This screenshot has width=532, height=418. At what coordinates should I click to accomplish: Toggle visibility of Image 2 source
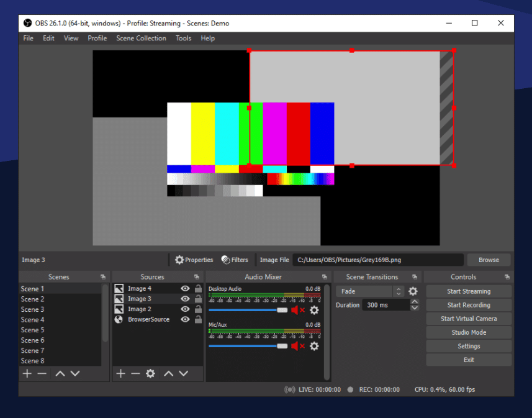185,309
